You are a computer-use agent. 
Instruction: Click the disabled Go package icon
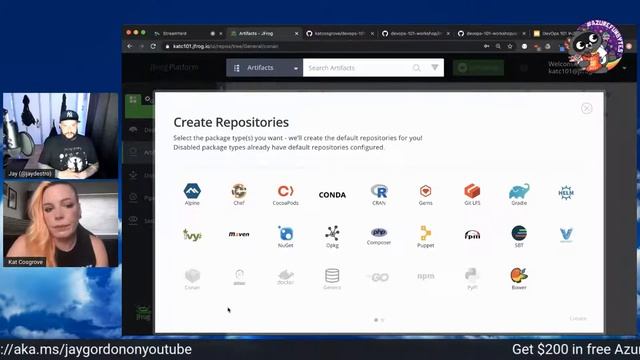pos(379,278)
